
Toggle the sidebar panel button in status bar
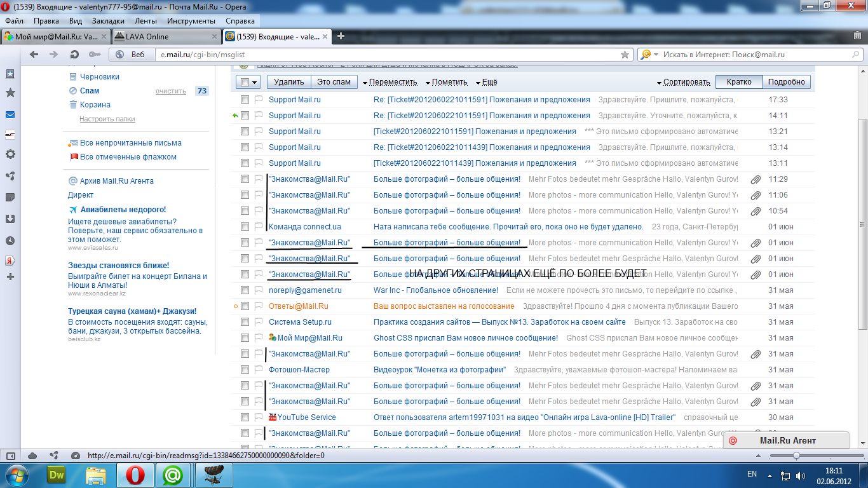[x=10, y=456]
